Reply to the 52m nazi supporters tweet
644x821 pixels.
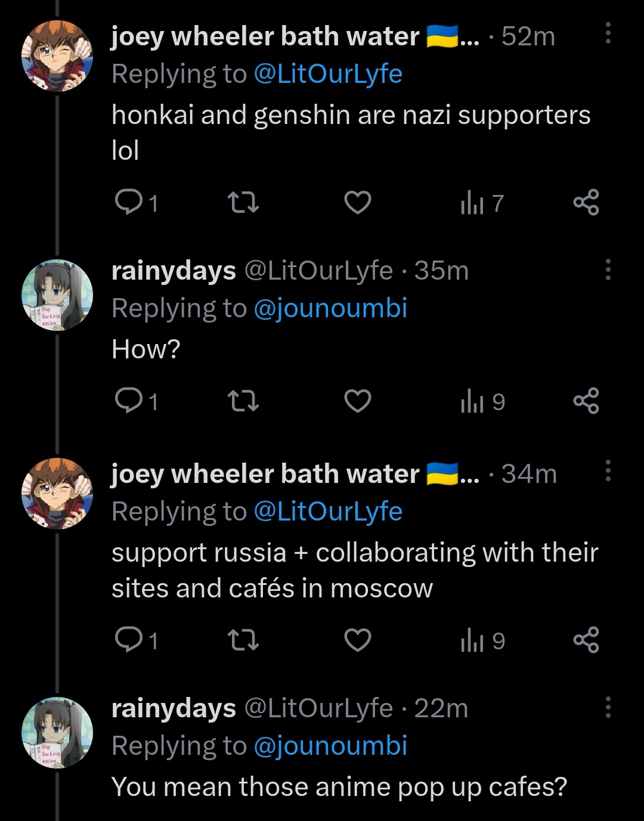(x=126, y=204)
